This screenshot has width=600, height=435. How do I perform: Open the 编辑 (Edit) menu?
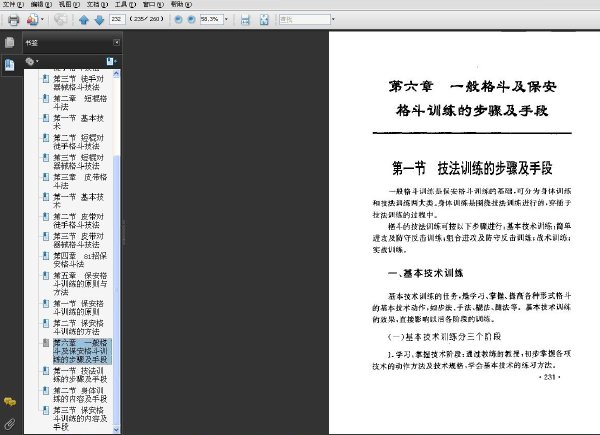(x=41, y=4)
